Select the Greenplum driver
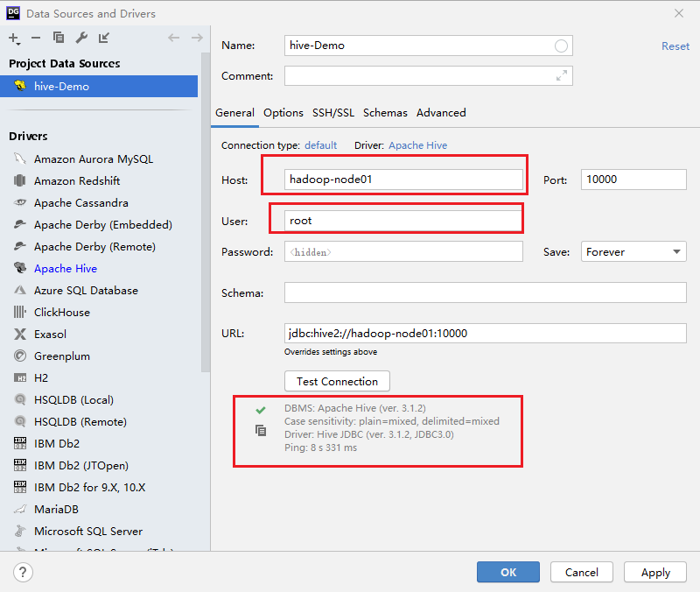 (x=61, y=356)
